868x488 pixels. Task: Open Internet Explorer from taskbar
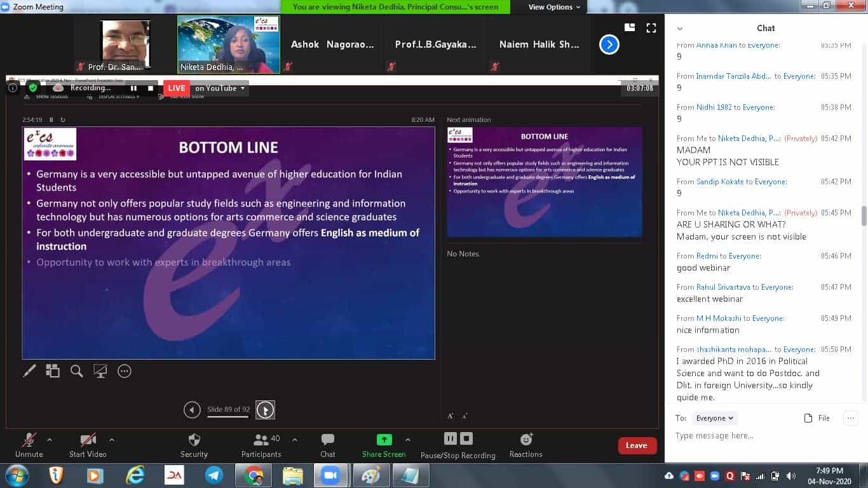135,475
